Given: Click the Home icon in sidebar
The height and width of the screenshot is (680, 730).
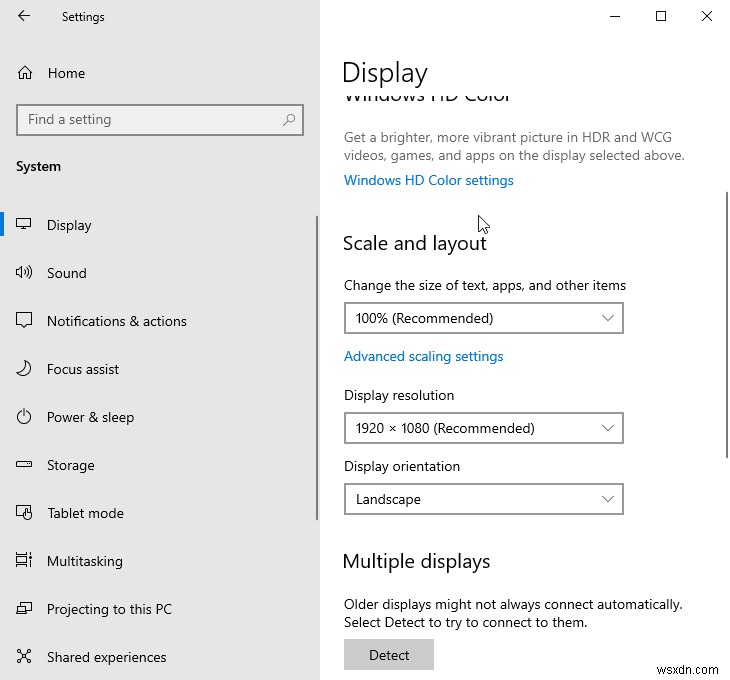Looking at the screenshot, I should (25, 73).
